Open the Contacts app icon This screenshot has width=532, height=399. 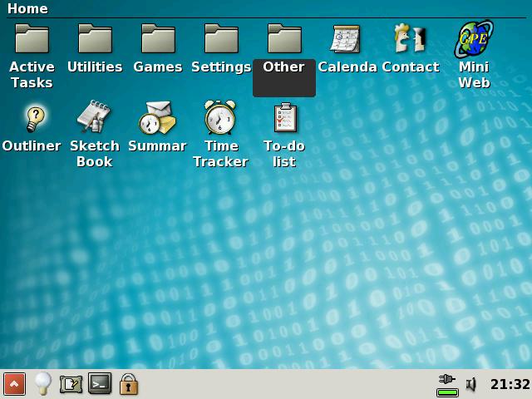[410, 39]
